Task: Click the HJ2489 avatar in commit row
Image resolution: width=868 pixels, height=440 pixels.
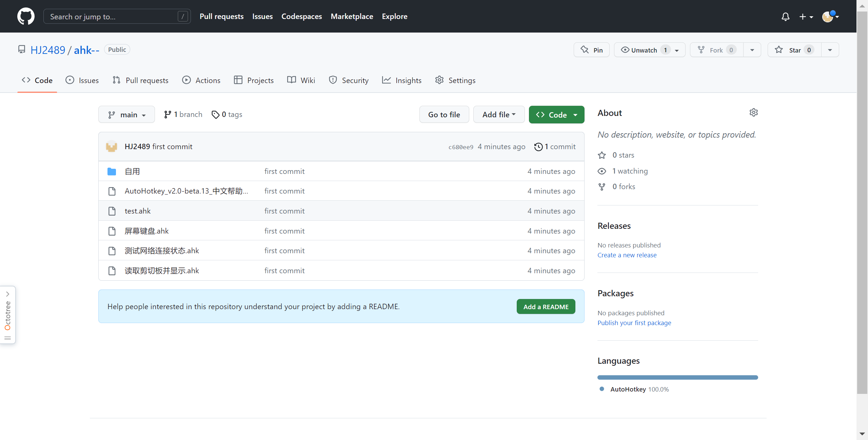Action: 112,146
